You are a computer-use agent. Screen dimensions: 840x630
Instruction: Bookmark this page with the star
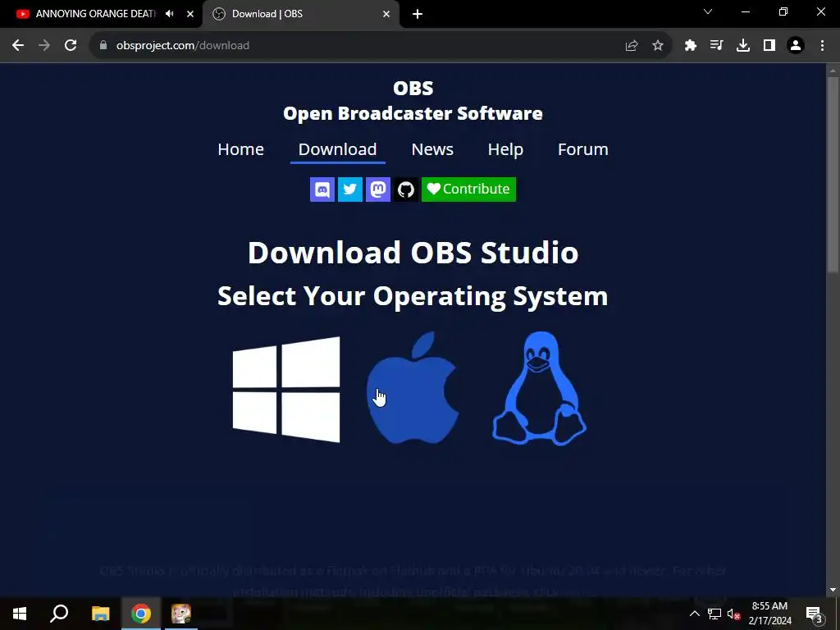point(658,46)
